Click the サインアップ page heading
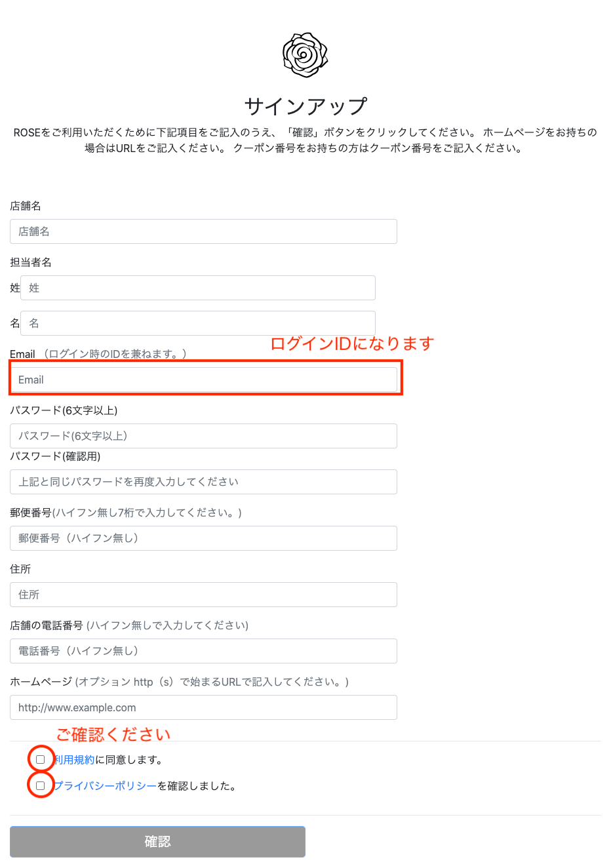This screenshot has width=611, height=868. point(305,106)
